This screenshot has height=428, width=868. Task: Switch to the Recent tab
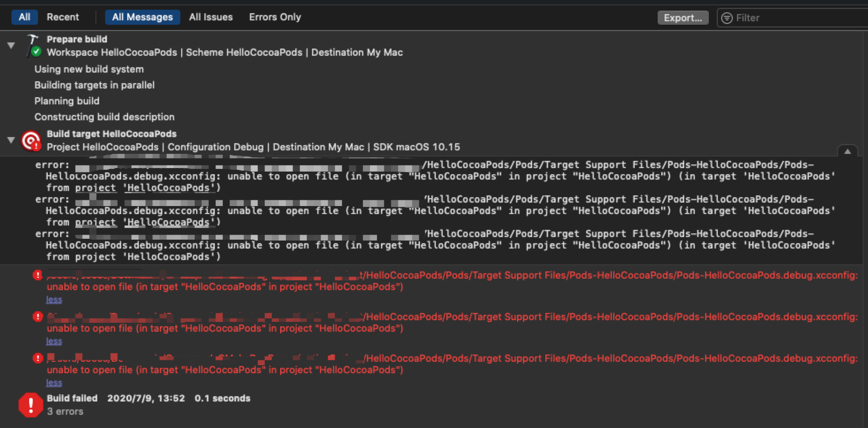[x=63, y=17]
